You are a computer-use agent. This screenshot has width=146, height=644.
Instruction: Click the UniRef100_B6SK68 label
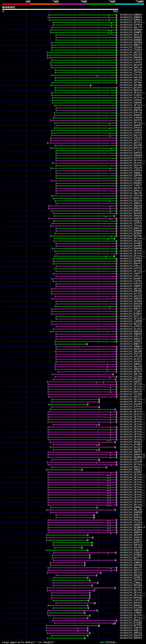tap(131, 585)
